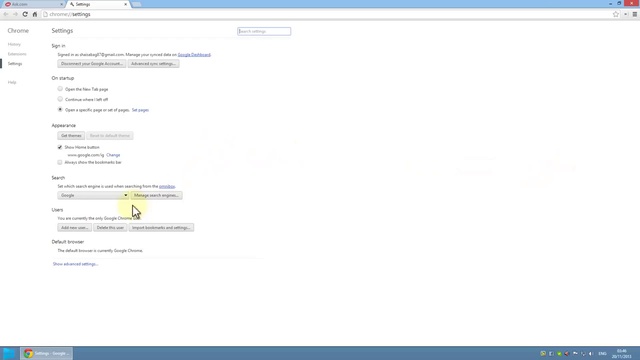Click the Action Center flag tray icon
This screenshot has width=640, height=360.
575,353
